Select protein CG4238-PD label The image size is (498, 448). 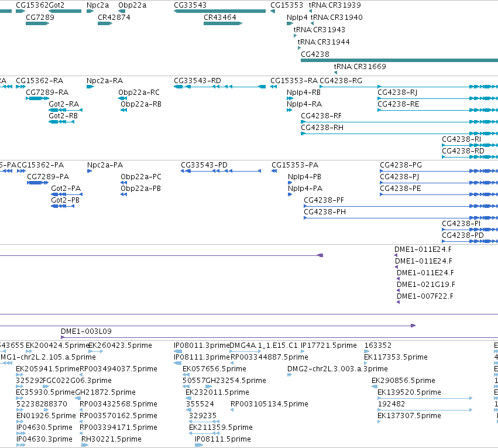point(463,235)
